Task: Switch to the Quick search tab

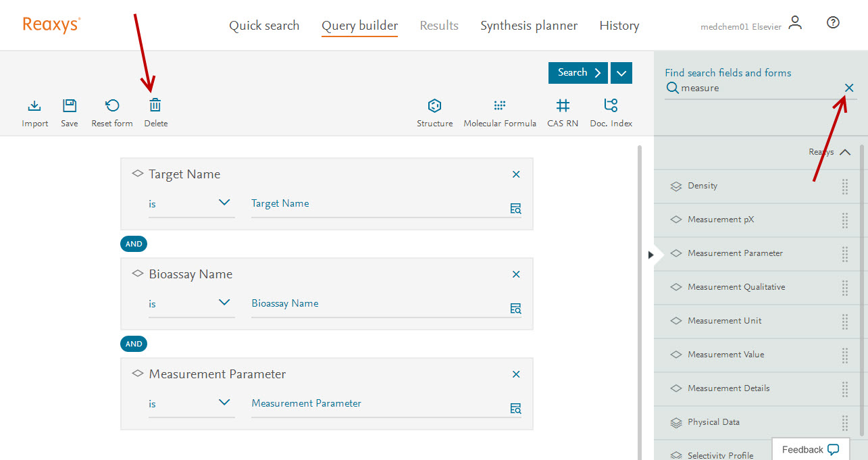Action: [x=264, y=26]
